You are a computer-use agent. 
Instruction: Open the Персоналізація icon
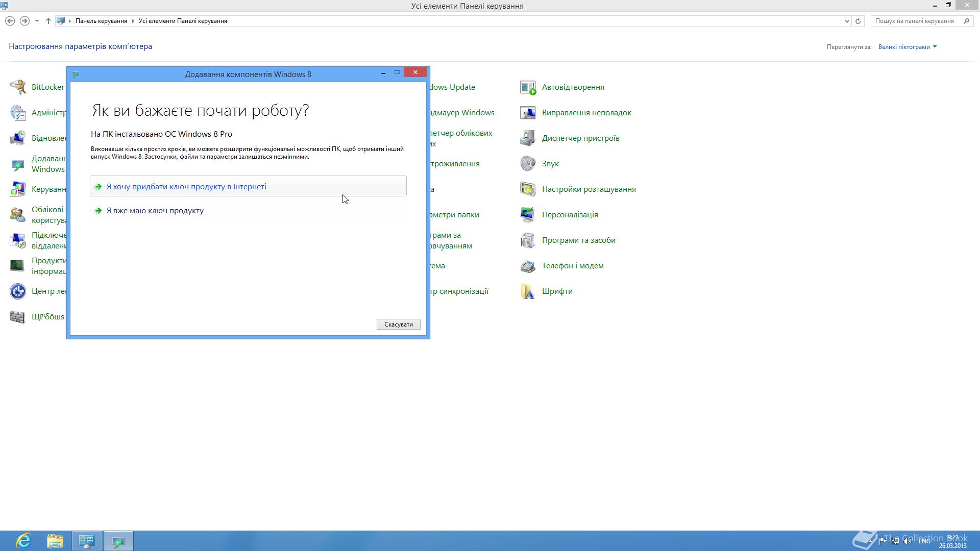(528, 215)
